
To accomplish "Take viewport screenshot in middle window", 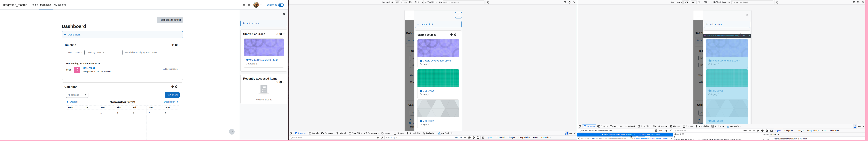I will (x=565, y=2).
